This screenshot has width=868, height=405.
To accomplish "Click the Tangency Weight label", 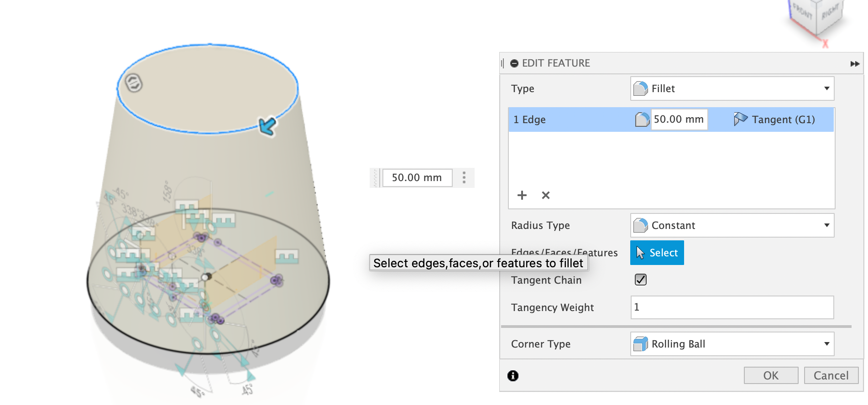I will (x=552, y=307).
